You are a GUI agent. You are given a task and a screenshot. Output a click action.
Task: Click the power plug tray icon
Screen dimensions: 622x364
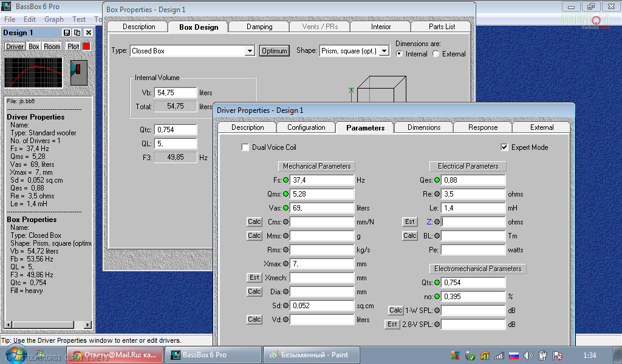(542, 356)
